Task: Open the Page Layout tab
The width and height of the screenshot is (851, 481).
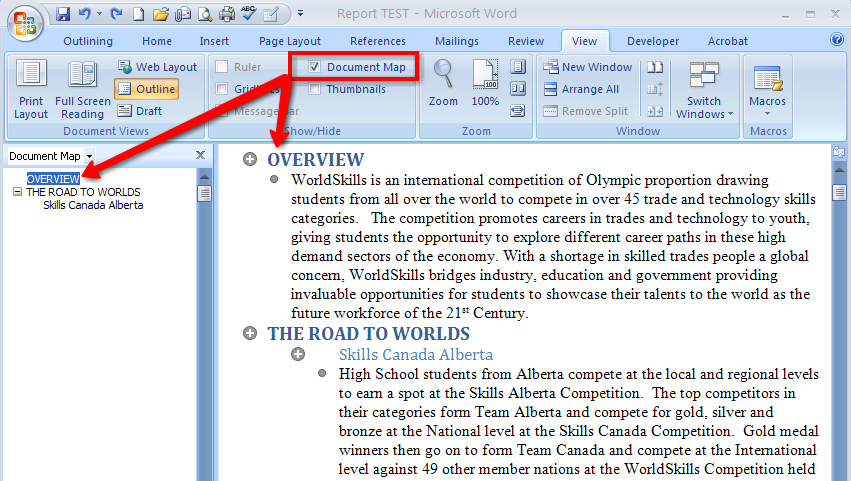Action: [x=290, y=41]
